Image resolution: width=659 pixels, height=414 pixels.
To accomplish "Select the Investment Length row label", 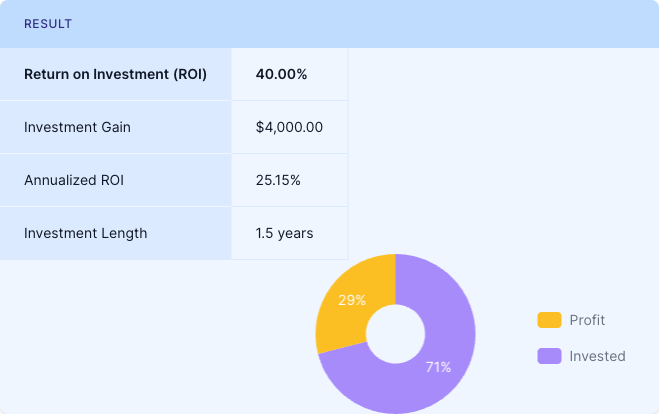I will 85,233.
